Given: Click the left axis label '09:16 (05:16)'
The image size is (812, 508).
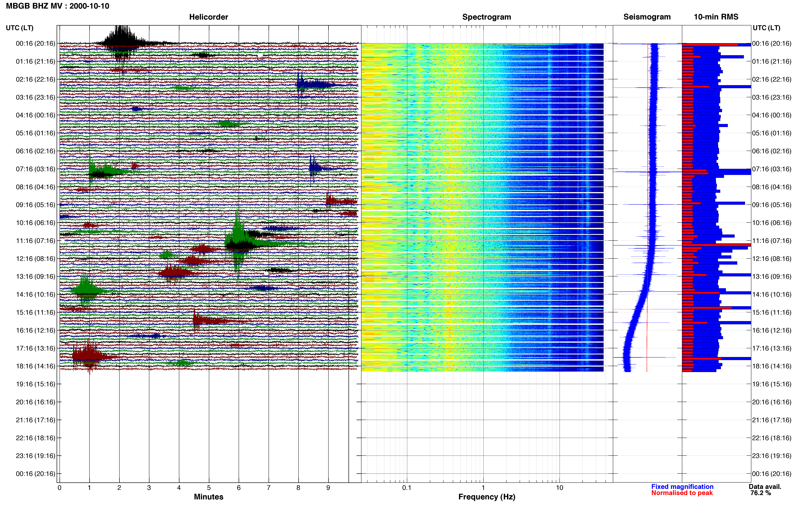Looking at the screenshot, I should [35, 205].
